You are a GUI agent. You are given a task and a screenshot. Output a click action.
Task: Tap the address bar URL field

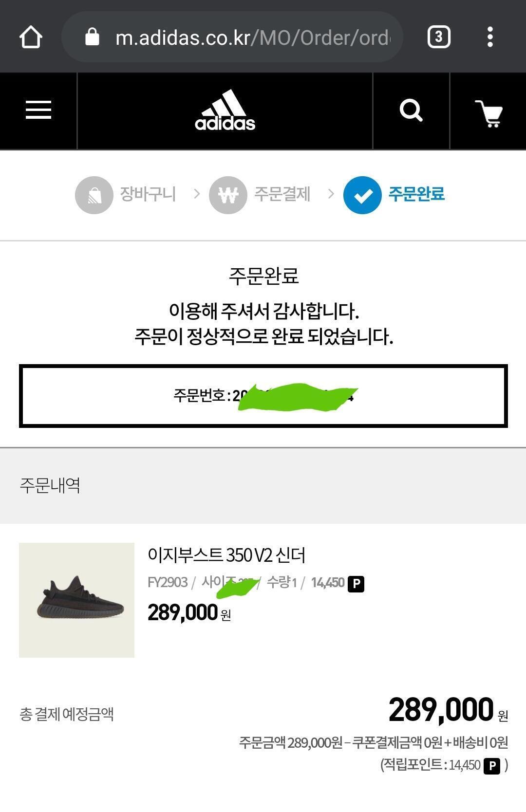click(232, 37)
